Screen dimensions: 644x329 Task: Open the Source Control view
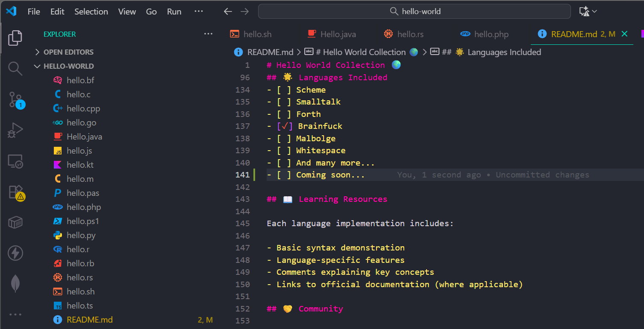tap(15, 100)
